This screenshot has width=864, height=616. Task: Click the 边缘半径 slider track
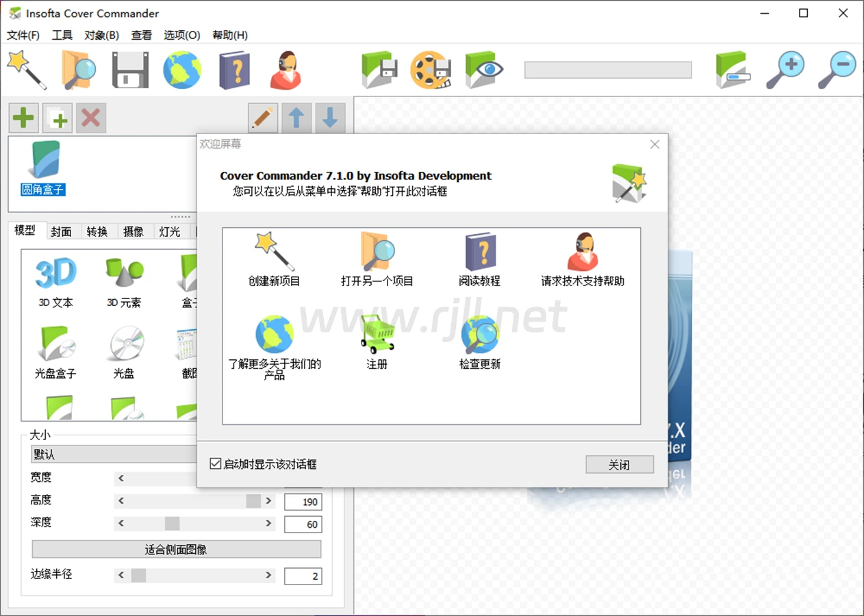coord(205,576)
